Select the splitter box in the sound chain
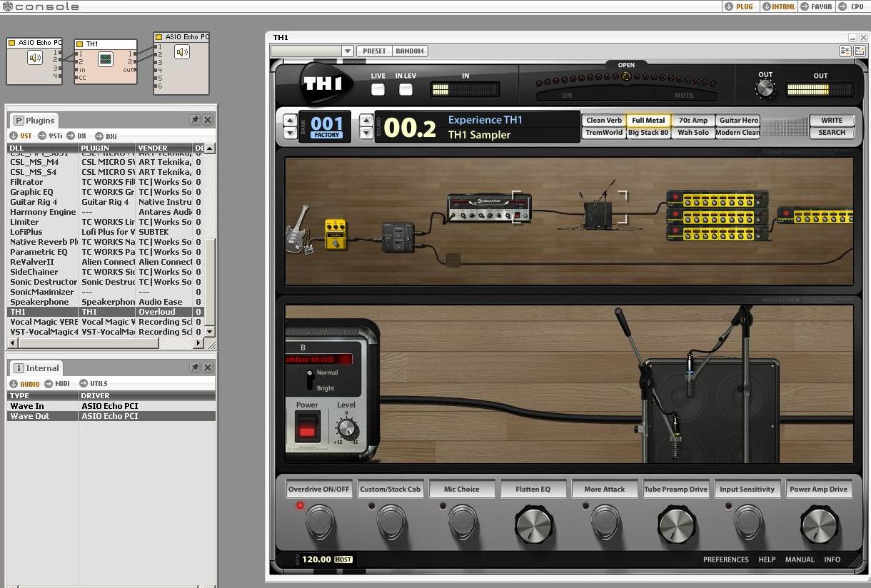 click(398, 237)
